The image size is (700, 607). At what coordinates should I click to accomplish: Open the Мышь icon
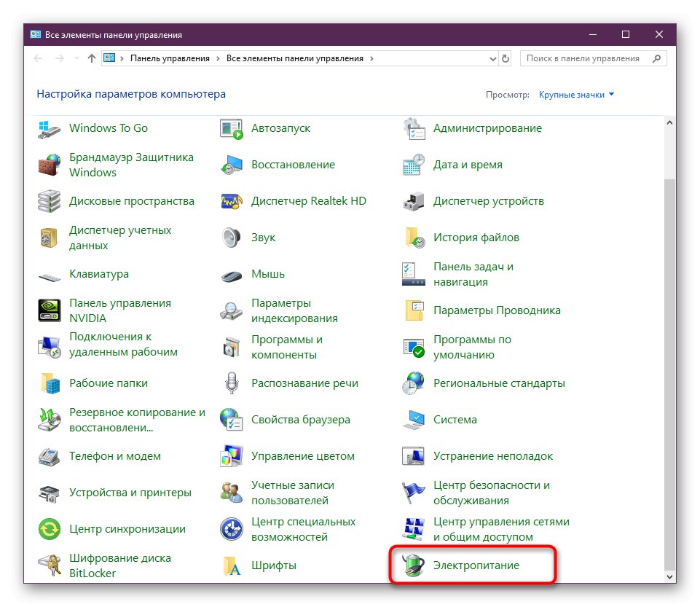click(231, 276)
